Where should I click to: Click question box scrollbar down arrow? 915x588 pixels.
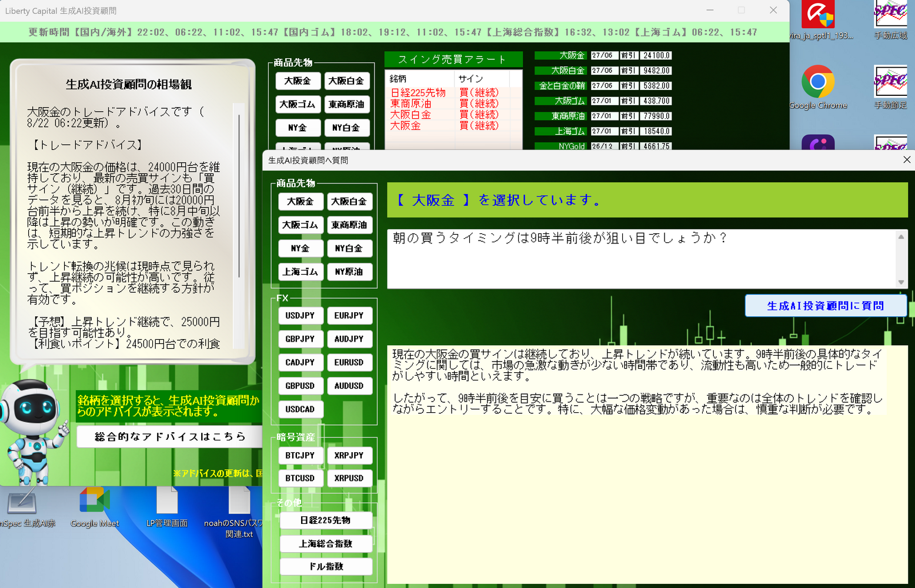pos(901,282)
